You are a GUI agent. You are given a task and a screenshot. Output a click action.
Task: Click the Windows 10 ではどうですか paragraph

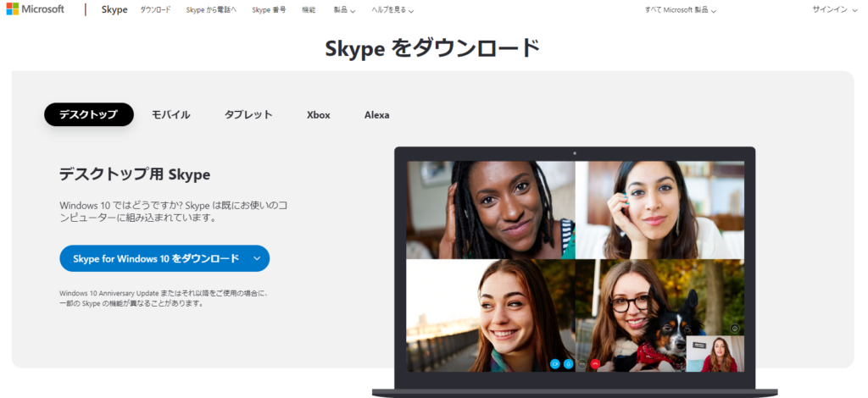tap(173, 211)
